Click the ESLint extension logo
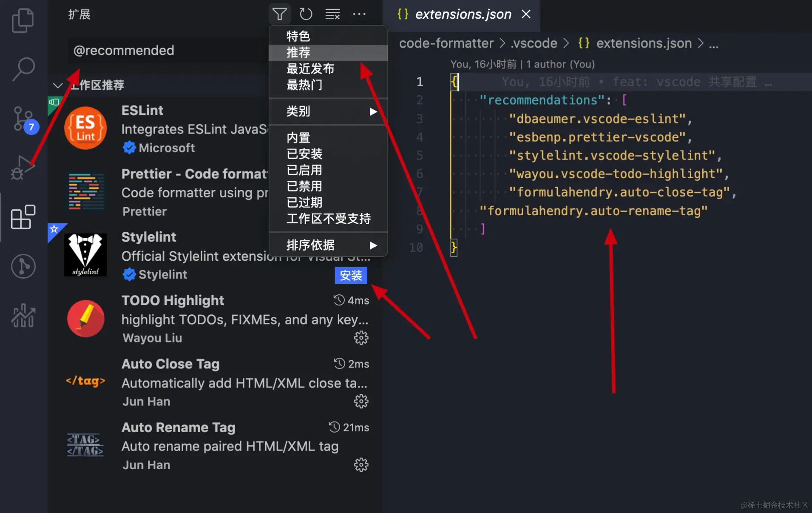Screen dimensions: 812x513 (85, 128)
